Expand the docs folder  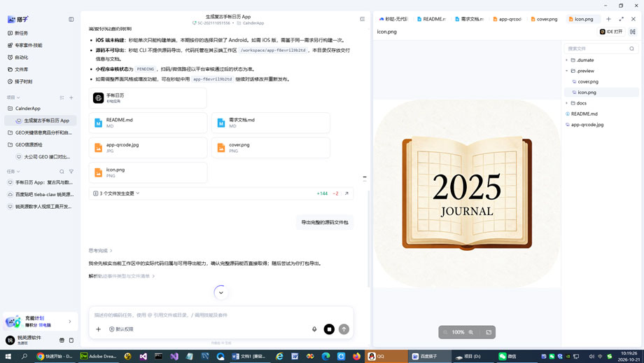[567, 103]
